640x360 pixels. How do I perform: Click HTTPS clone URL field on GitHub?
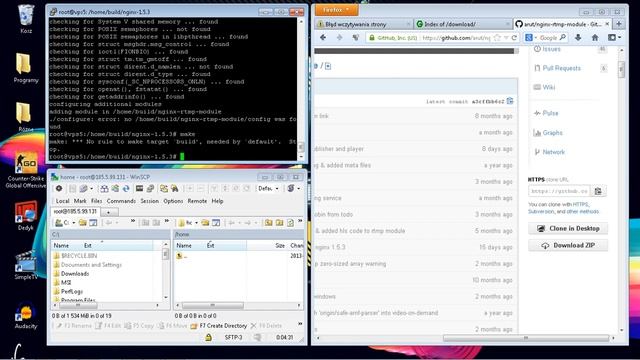tap(559, 191)
